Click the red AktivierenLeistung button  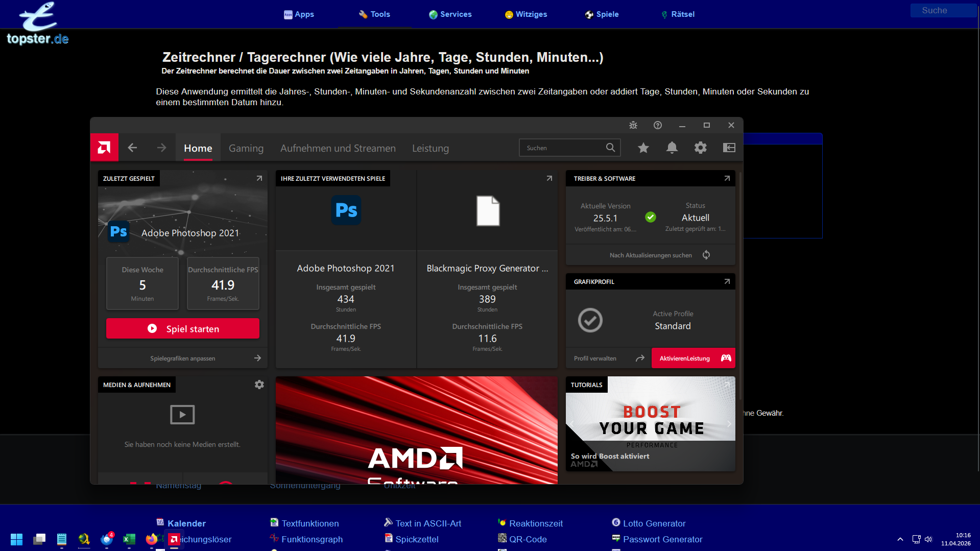pos(694,358)
